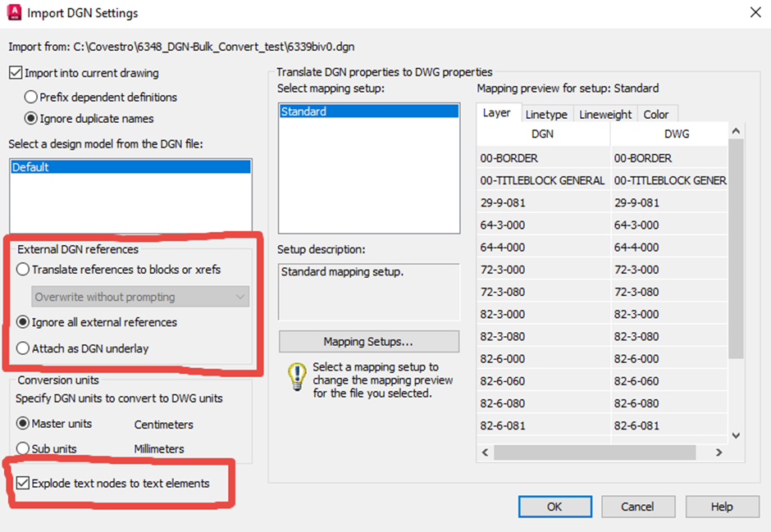Select the 82-3-080 cell in DWG column
Viewport: 771px width, 532px height.
click(x=668, y=336)
